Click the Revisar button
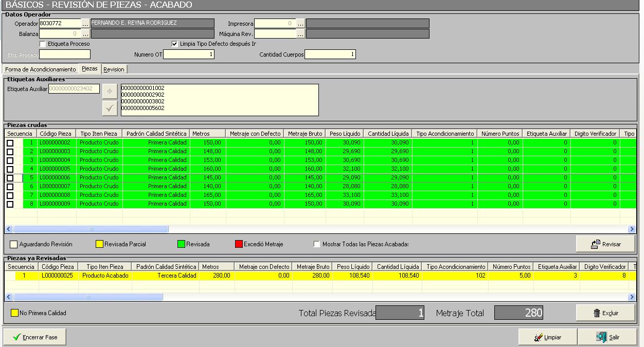The height and width of the screenshot is (347, 644). pyautogui.click(x=605, y=244)
